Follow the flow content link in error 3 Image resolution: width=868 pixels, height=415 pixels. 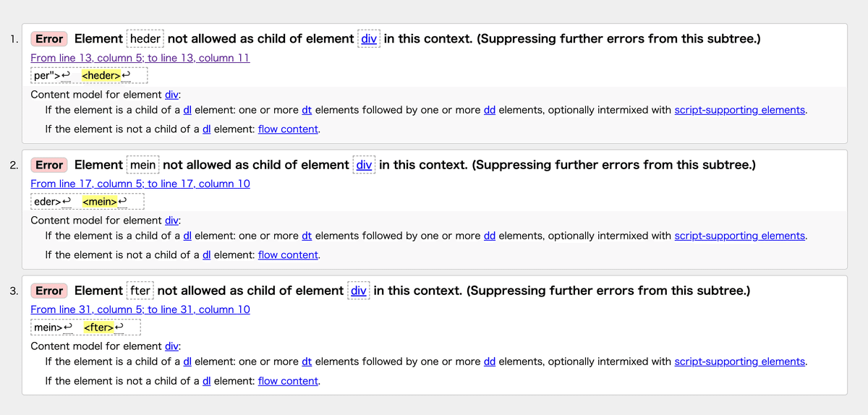[x=288, y=380]
